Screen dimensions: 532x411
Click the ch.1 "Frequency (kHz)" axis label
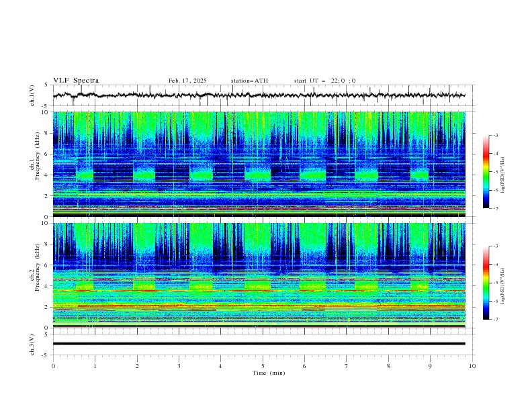pos(38,156)
